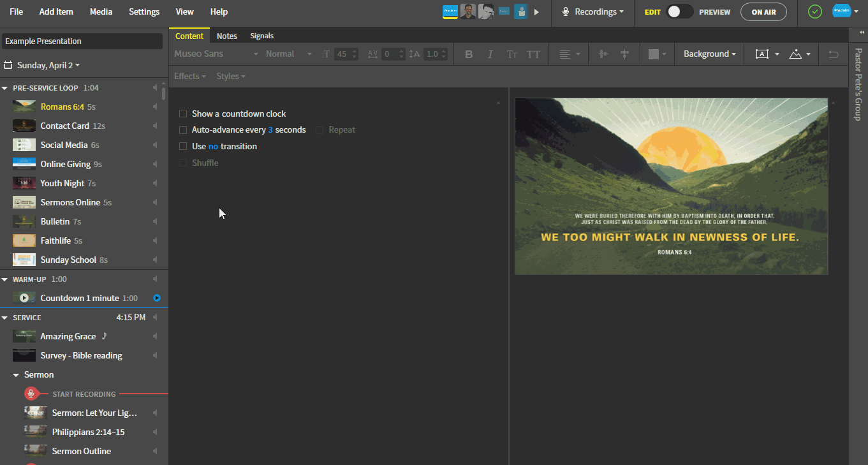Viewport: 868px width, 465px height.
Task: Open the Settings menu
Action: click(x=144, y=11)
